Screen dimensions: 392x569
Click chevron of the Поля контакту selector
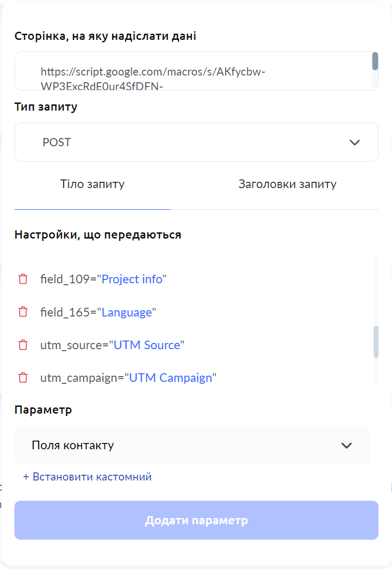tap(347, 445)
